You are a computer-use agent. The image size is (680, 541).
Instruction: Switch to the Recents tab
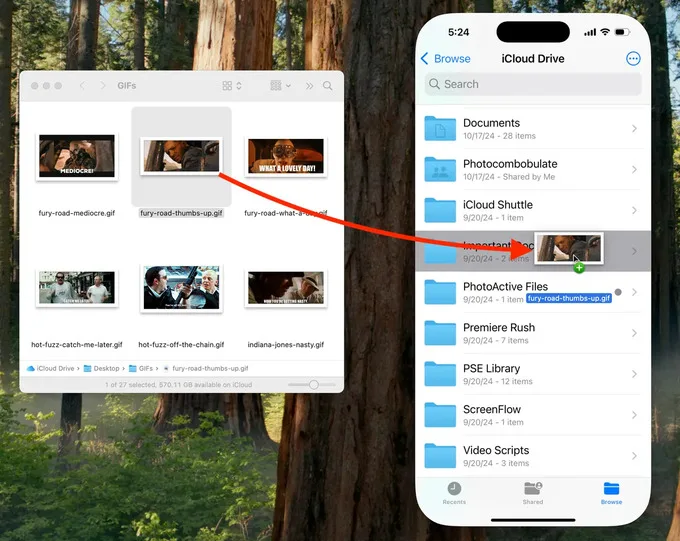click(454, 493)
